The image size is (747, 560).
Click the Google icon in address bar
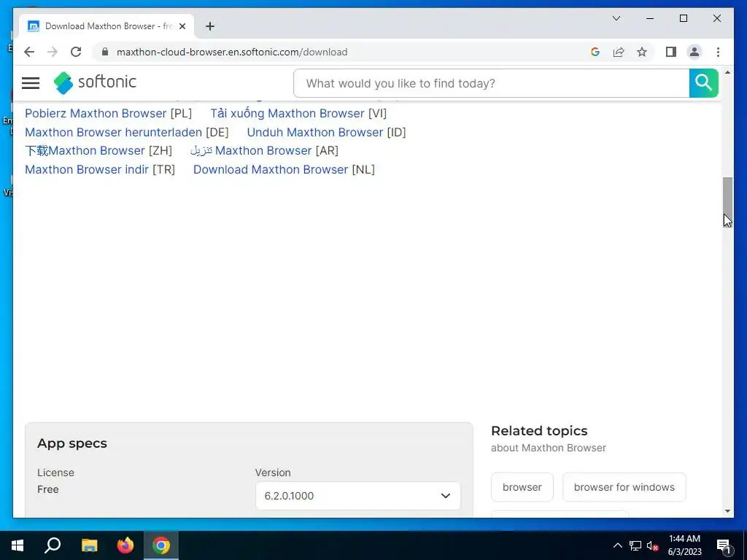[x=595, y=52]
